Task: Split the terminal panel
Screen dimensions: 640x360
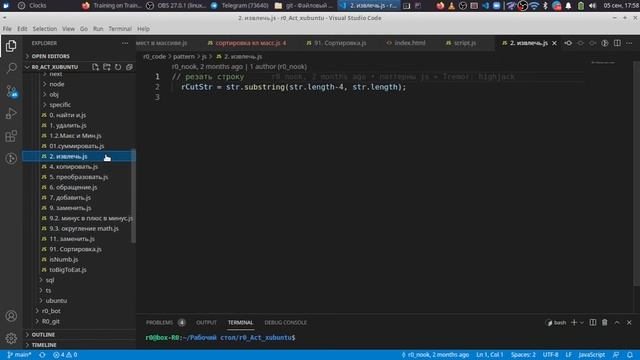Action: [x=593, y=322]
